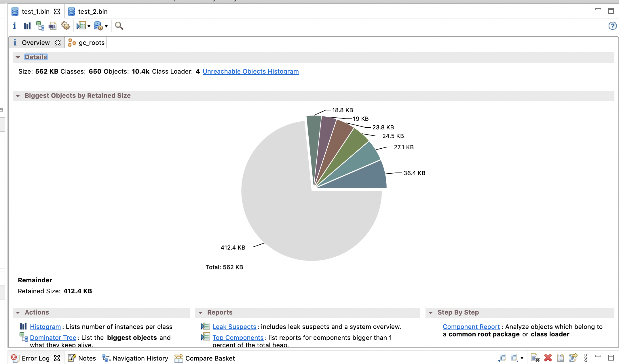Click the Compare Basket icon
The image size is (619, 364).
179,358
